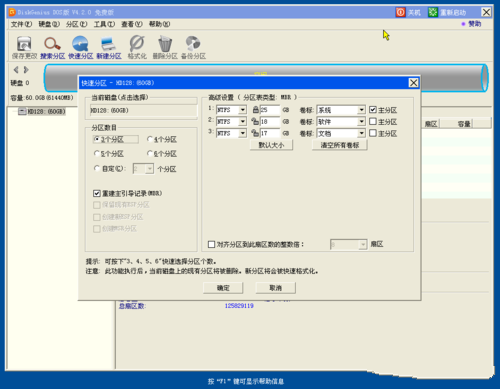Viewport: 500px width, 389px height.
Task: Click the 保存更改 save changes icon
Action: point(24,44)
